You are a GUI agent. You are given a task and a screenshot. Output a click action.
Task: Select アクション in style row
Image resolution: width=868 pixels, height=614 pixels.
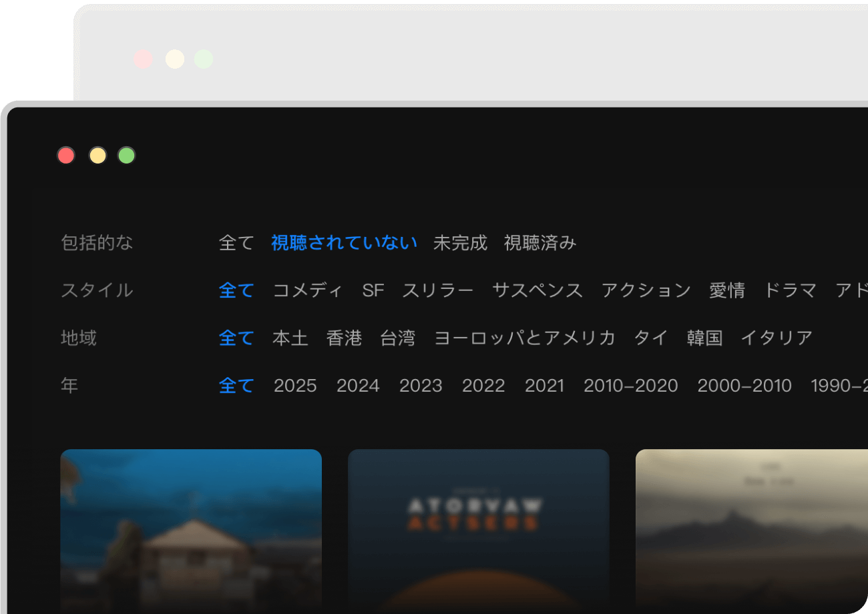646,290
